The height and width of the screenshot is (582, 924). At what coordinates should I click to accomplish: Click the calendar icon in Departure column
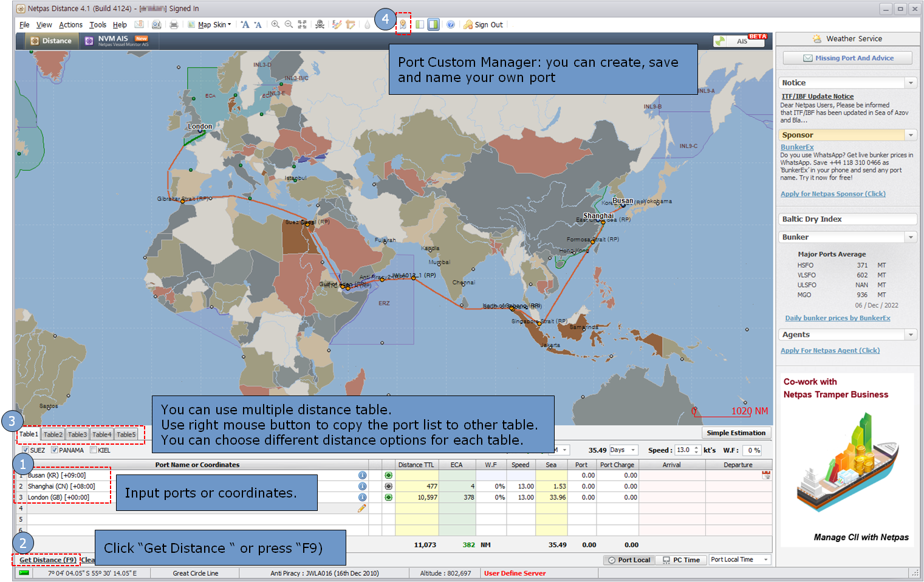point(766,475)
